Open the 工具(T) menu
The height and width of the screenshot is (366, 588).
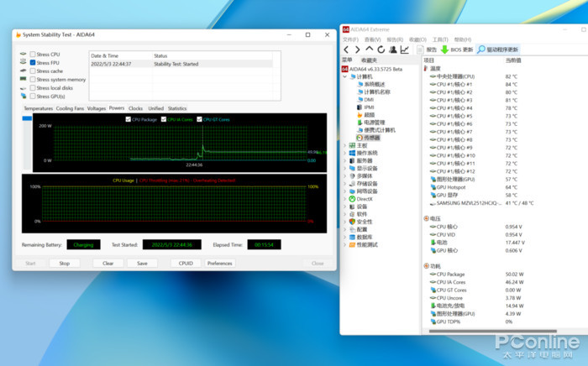coord(440,39)
